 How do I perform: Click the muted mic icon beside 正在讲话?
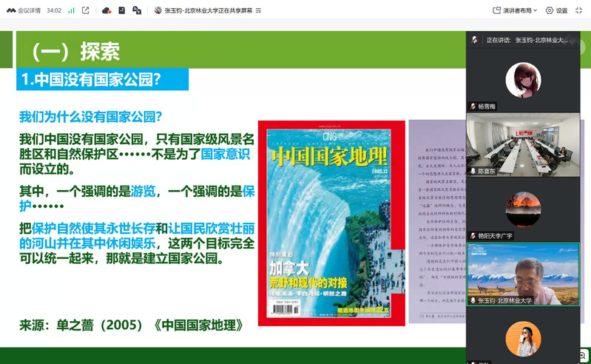tap(474, 39)
